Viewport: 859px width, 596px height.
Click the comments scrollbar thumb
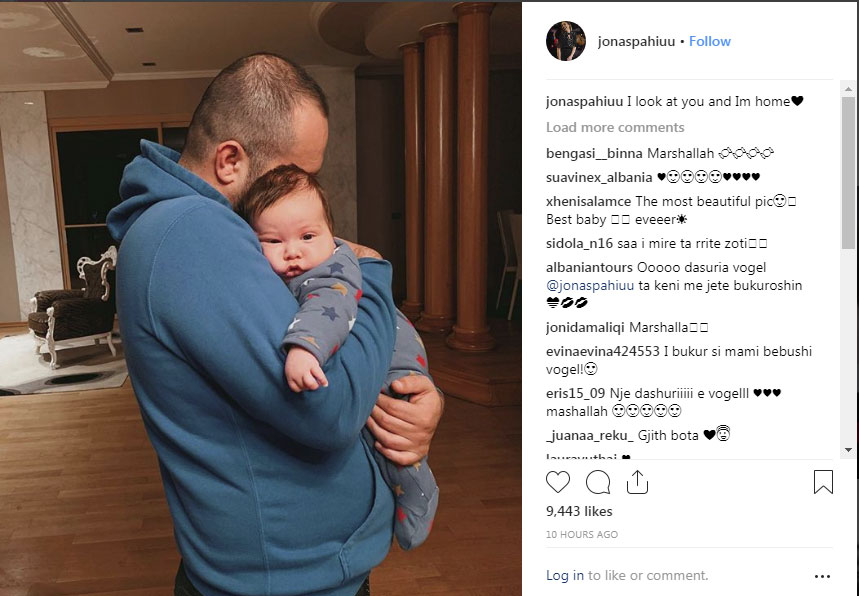pos(848,173)
